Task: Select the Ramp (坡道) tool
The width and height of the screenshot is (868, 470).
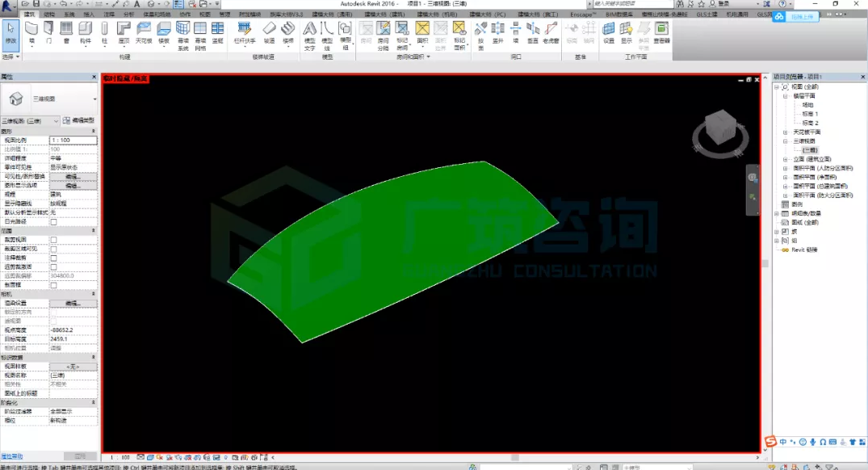Action: pos(269,32)
